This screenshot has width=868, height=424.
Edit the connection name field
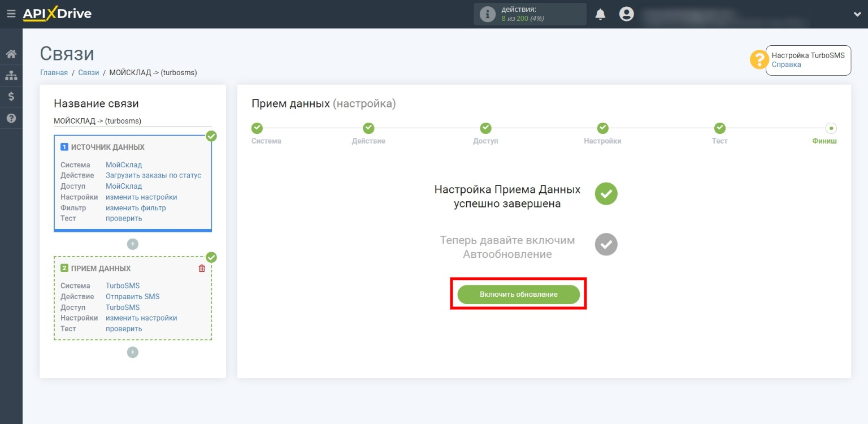133,121
